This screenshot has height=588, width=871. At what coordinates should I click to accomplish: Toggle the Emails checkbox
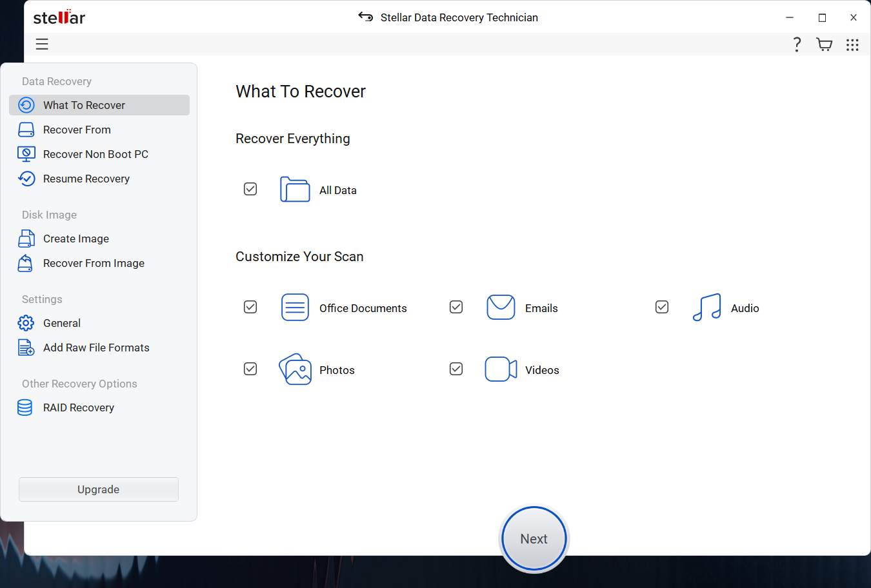(456, 307)
